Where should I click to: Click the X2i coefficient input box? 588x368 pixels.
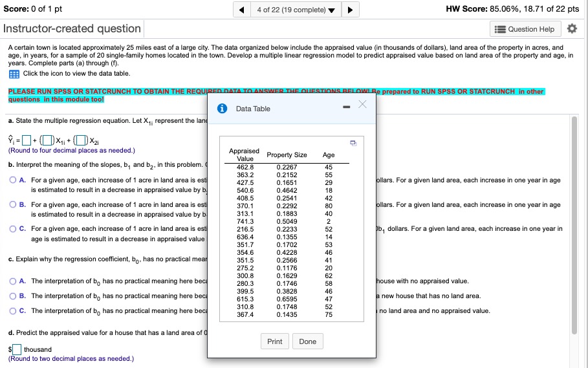pos(82,140)
